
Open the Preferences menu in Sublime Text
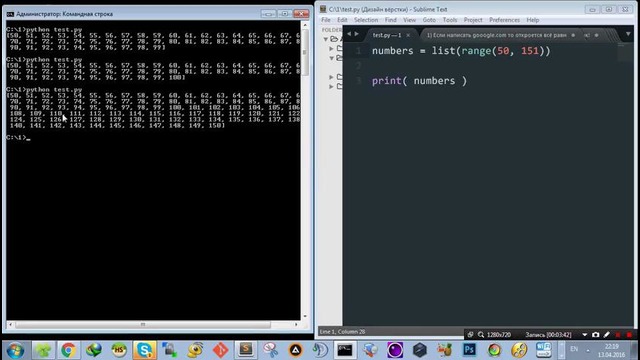(504, 20)
